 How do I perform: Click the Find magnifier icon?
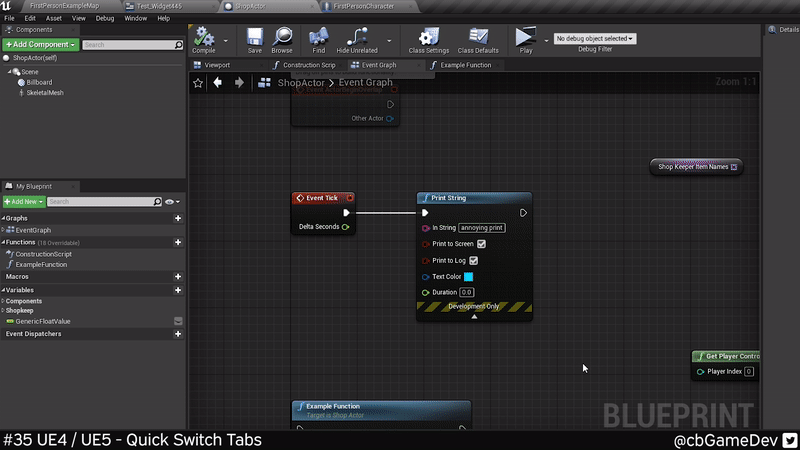318,38
